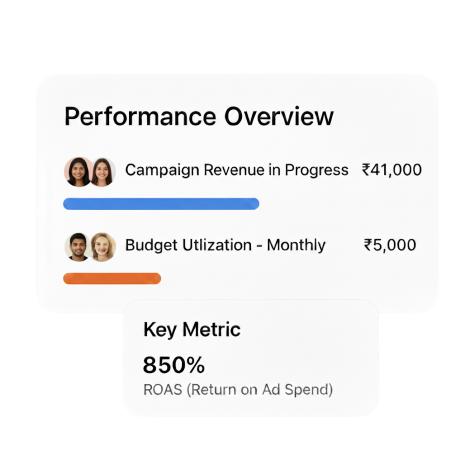Select the 850% metric value
This screenshot has width=476, height=476.
pos(173,365)
